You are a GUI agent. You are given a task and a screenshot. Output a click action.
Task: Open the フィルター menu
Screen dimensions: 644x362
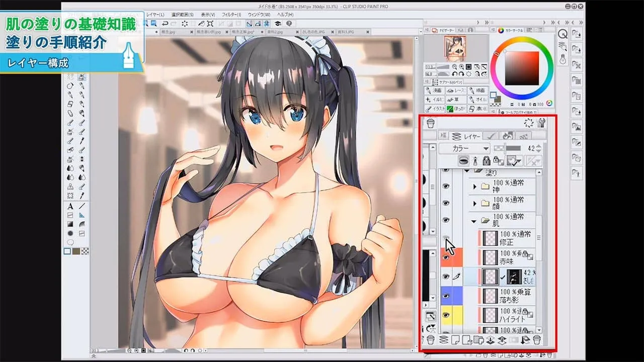[x=231, y=15]
